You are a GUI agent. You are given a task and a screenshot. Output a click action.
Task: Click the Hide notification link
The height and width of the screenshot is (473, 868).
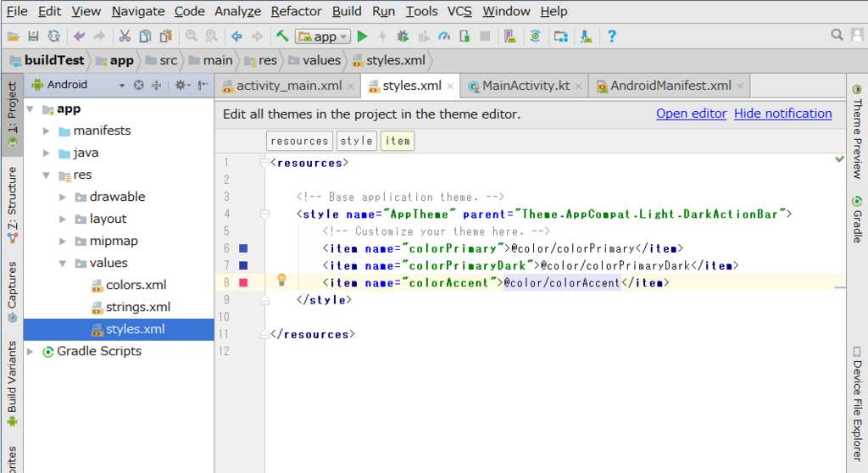click(x=782, y=114)
